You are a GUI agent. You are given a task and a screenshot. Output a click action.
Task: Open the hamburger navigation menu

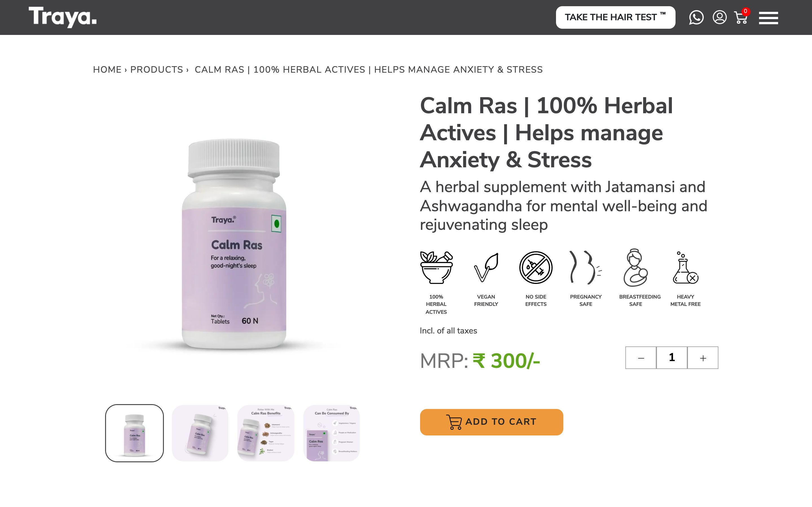point(768,18)
